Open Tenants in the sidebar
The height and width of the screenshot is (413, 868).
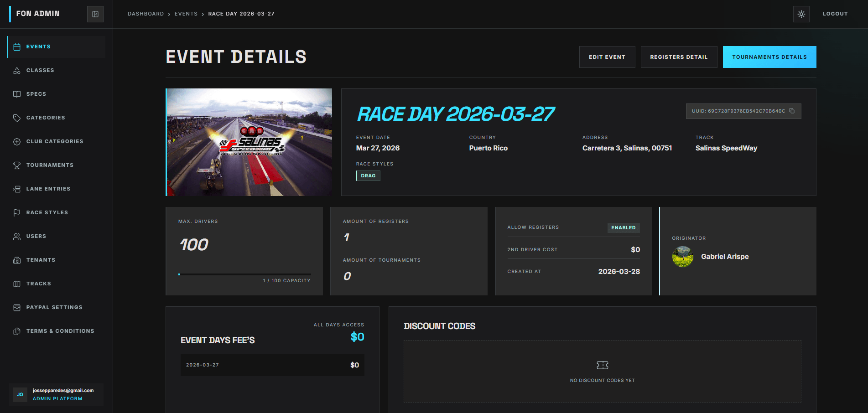click(57, 260)
